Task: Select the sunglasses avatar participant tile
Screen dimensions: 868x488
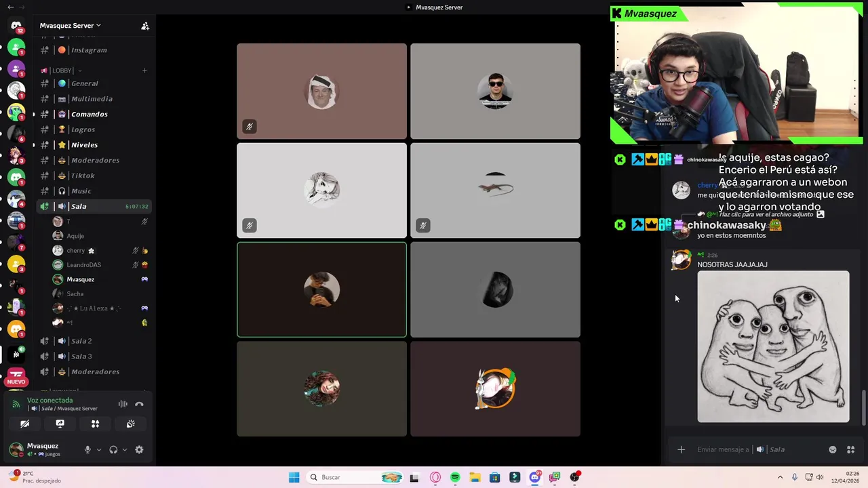Action: [x=495, y=91]
